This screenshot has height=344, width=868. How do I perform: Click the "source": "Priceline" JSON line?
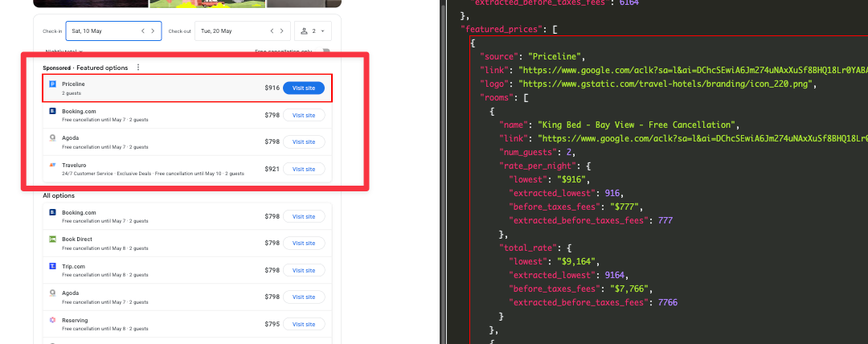[533, 56]
